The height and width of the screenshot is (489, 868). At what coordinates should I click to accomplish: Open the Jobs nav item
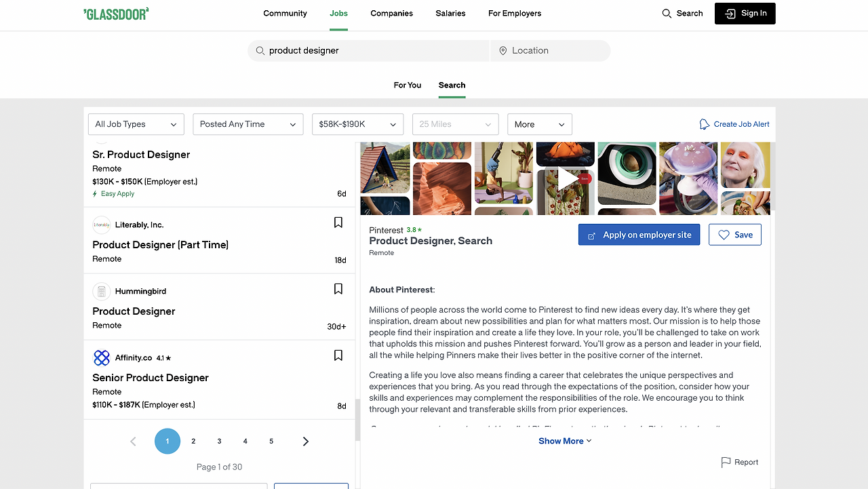[x=338, y=14]
